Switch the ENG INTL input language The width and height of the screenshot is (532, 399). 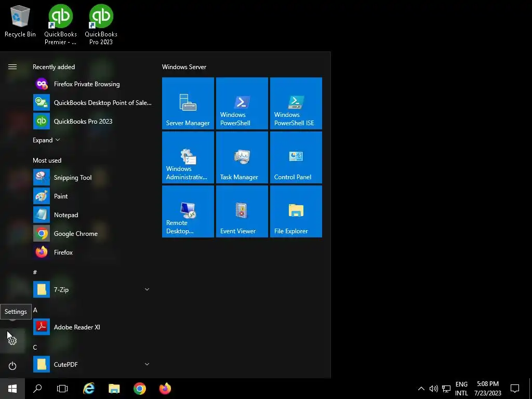pyautogui.click(x=461, y=389)
